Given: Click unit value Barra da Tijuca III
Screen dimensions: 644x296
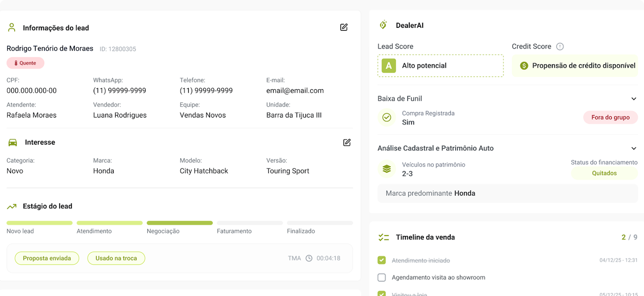Looking at the screenshot, I should [x=294, y=116].
